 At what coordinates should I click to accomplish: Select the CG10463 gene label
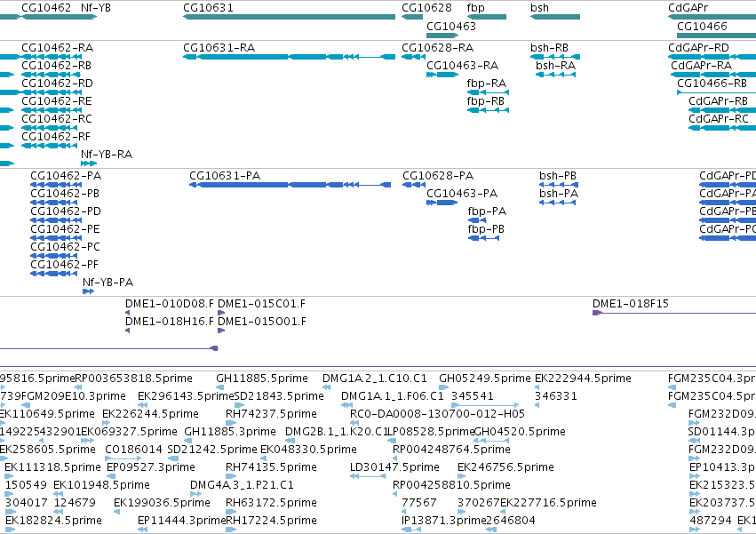(451, 26)
